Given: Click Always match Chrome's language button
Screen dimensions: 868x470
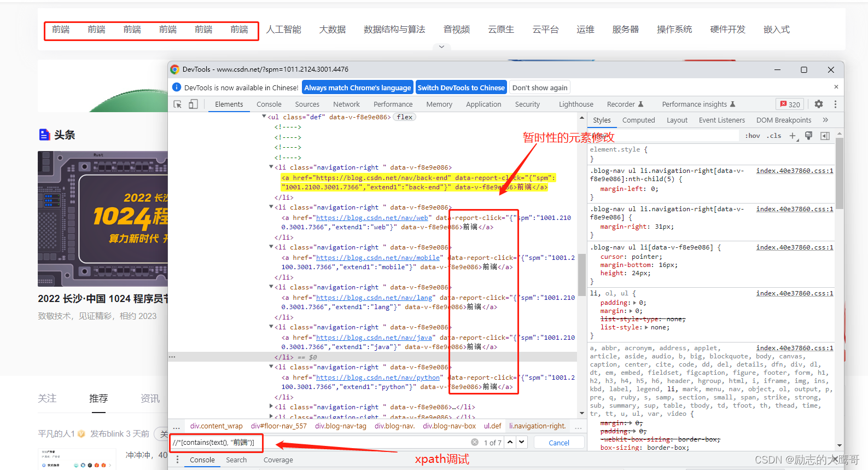Looking at the screenshot, I should [358, 88].
